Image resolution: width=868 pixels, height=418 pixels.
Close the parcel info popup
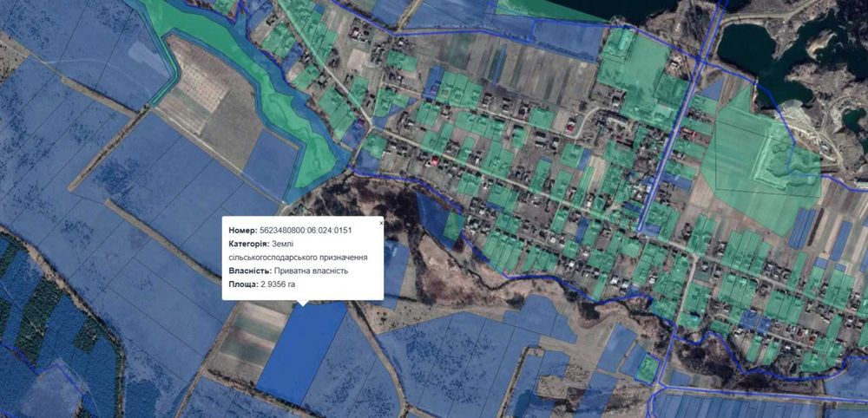[381, 223]
